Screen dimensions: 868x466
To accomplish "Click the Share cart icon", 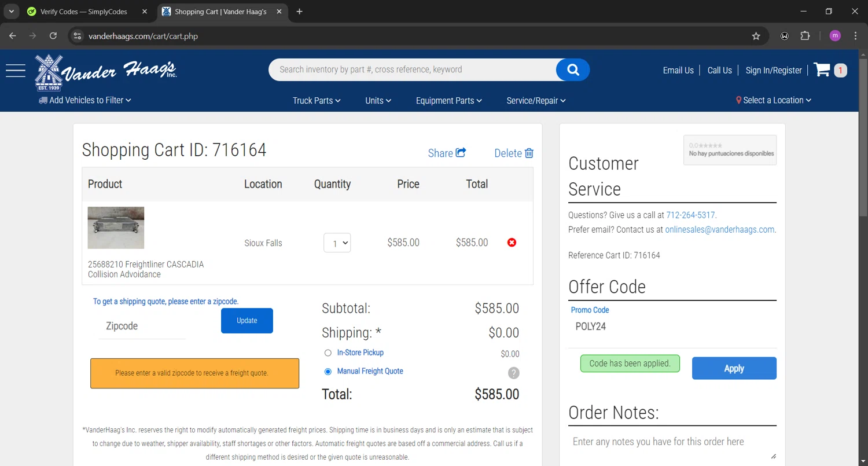I will click(461, 153).
